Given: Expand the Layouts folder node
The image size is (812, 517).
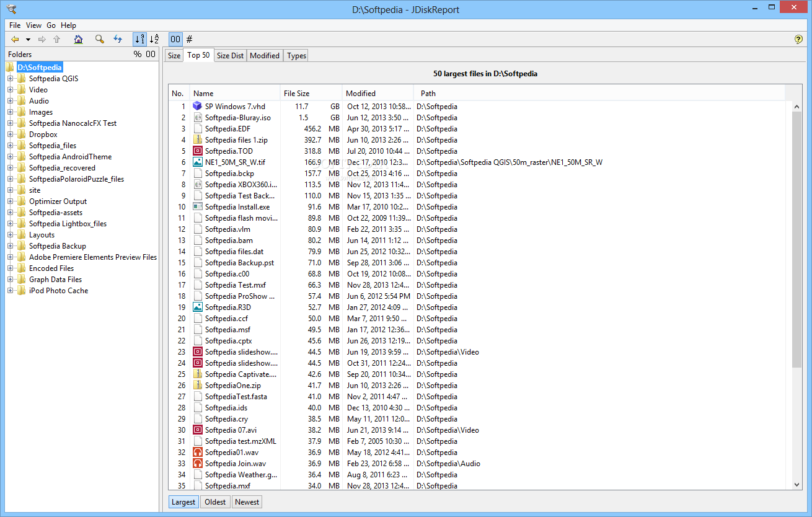Looking at the screenshot, I should (x=10, y=235).
